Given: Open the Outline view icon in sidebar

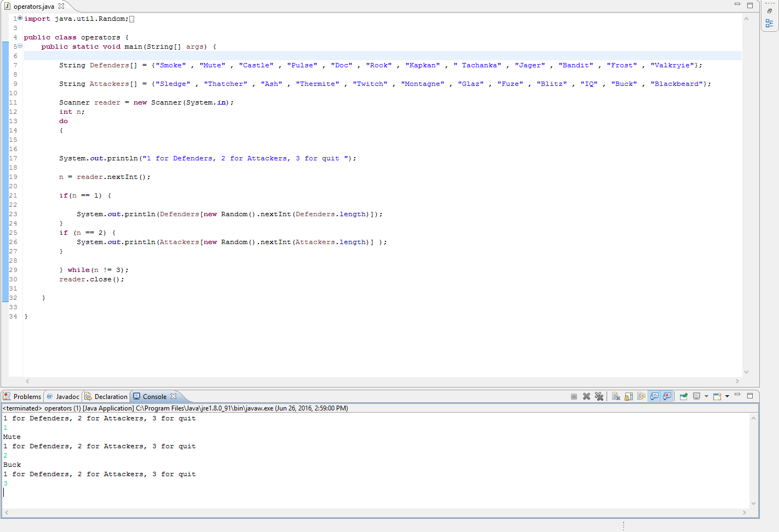Looking at the screenshot, I should point(770,24).
